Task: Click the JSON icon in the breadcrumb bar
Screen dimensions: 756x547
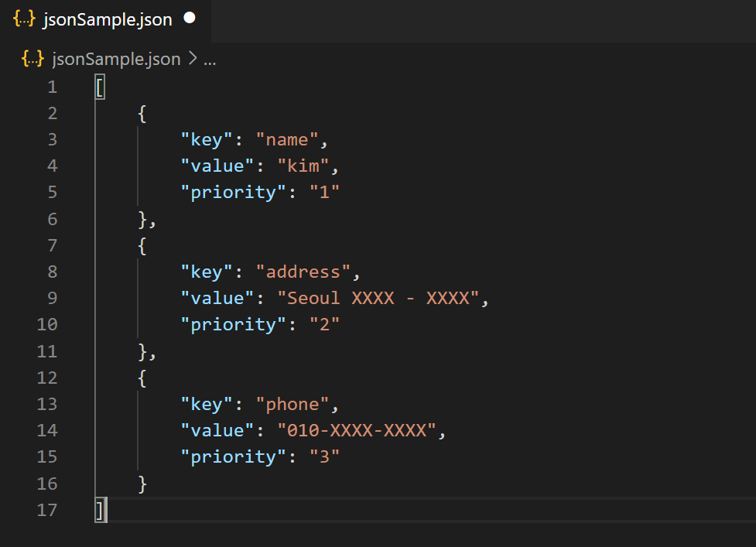Action: [31, 58]
